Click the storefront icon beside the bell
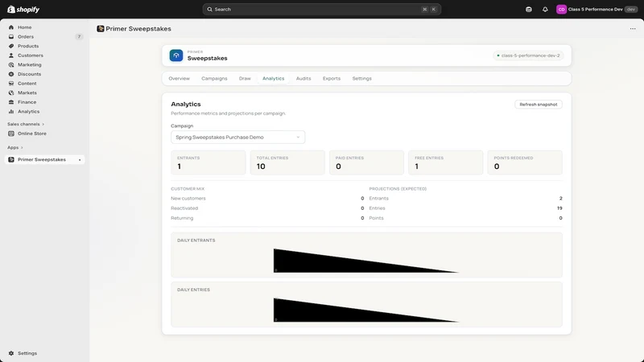The width and height of the screenshot is (644, 362). tap(529, 9)
